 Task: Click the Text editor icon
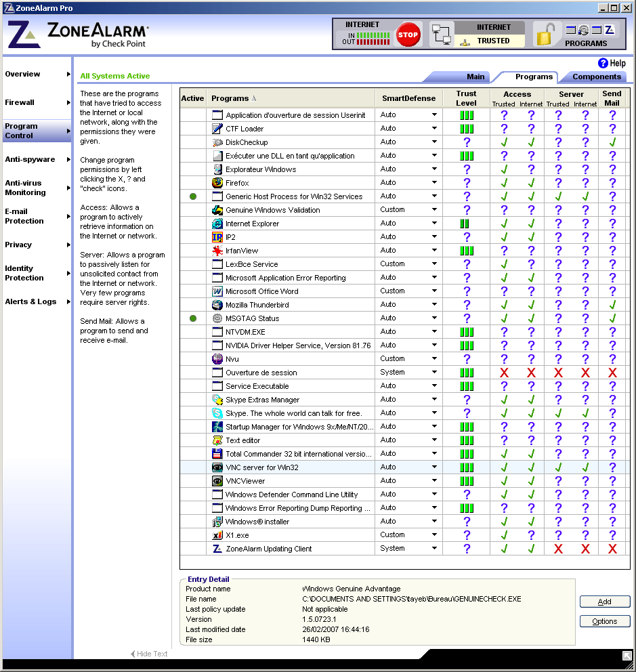click(x=217, y=440)
